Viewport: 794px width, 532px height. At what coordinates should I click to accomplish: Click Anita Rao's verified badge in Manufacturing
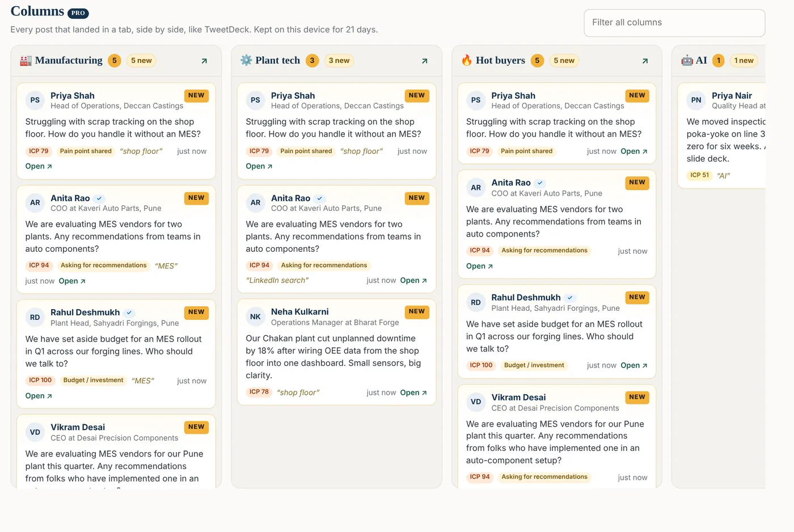[x=99, y=199]
